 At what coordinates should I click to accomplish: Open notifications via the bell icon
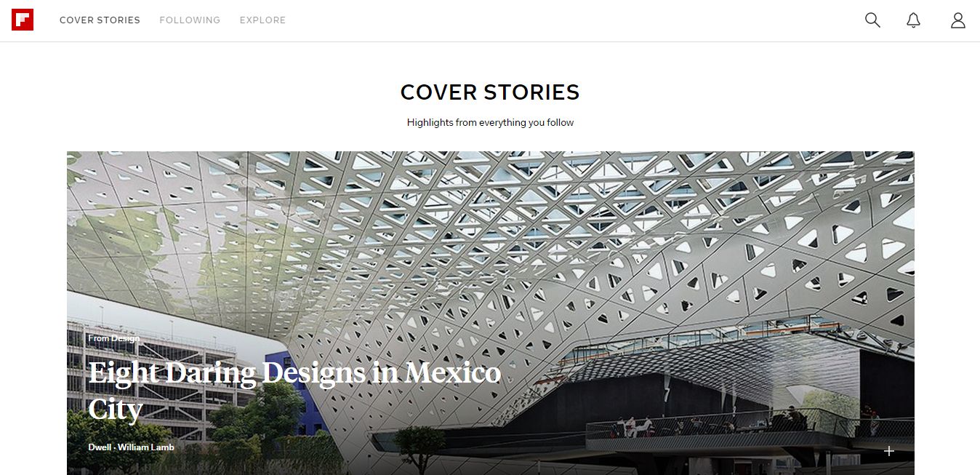[x=914, y=20]
